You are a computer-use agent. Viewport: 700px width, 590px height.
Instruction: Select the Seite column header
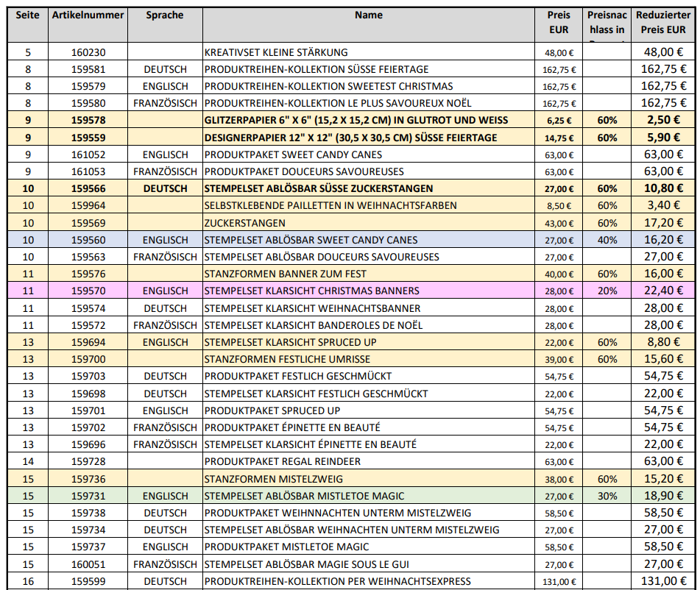pos(28,24)
